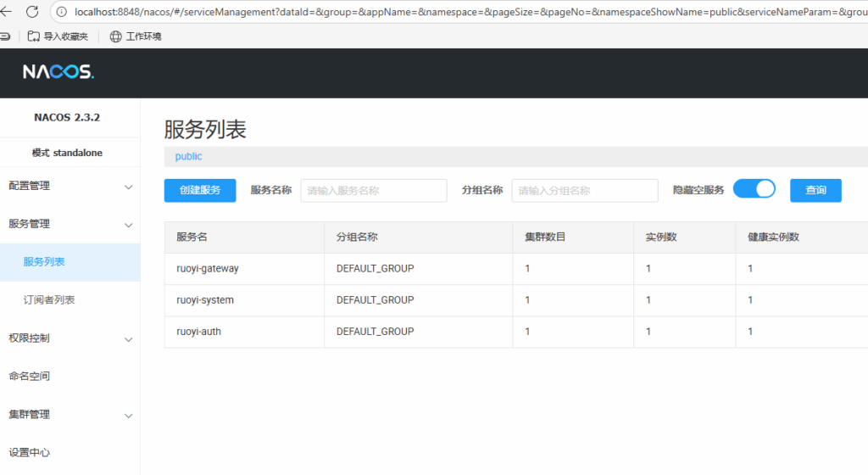This screenshot has width=868, height=475.
Task: Open 设置中心 in the sidebar
Action: 29,453
